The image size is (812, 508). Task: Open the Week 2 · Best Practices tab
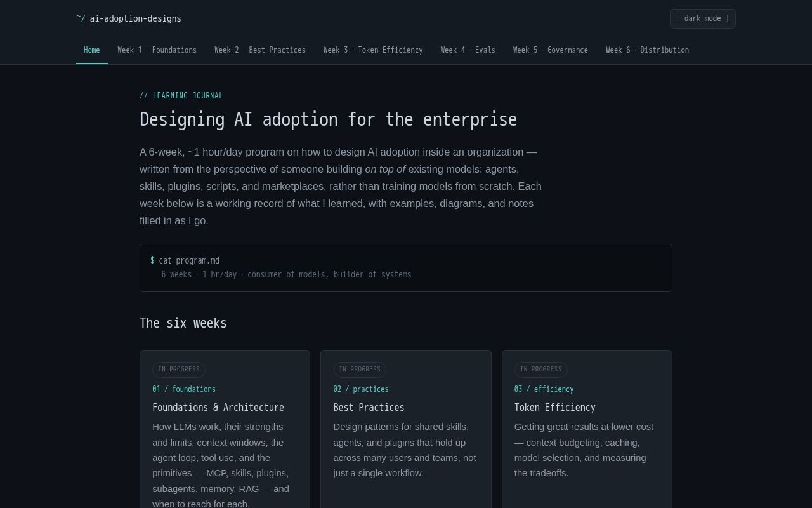260,50
